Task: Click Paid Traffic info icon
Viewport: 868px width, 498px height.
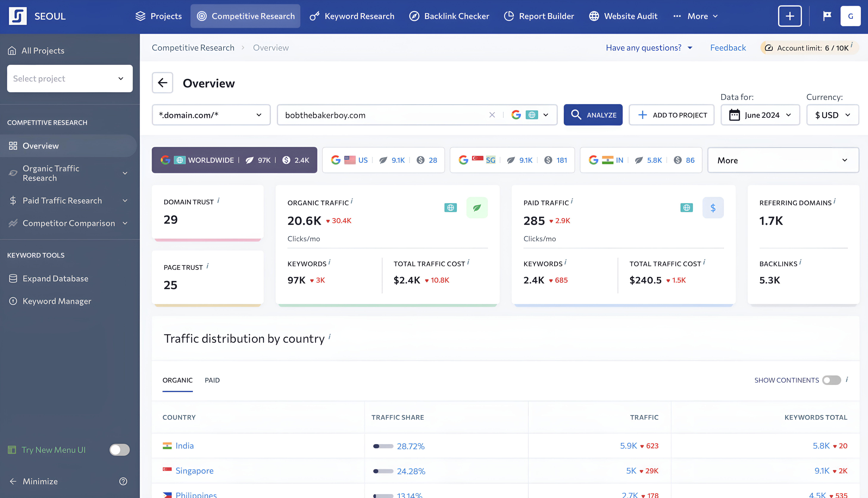Action: [572, 201]
